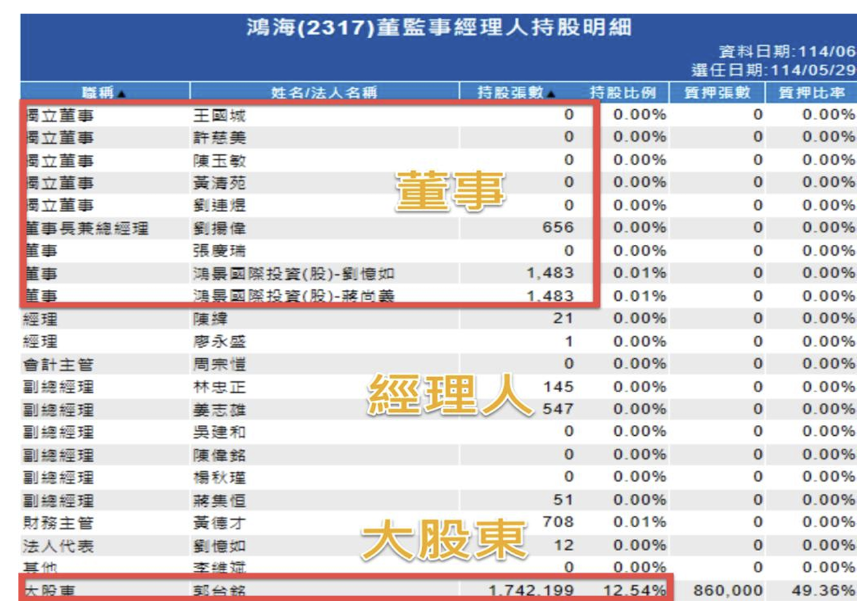This screenshot has height=605, width=868.
Task: Click the 經理 title in 陳緯's row
Action: tap(40, 319)
